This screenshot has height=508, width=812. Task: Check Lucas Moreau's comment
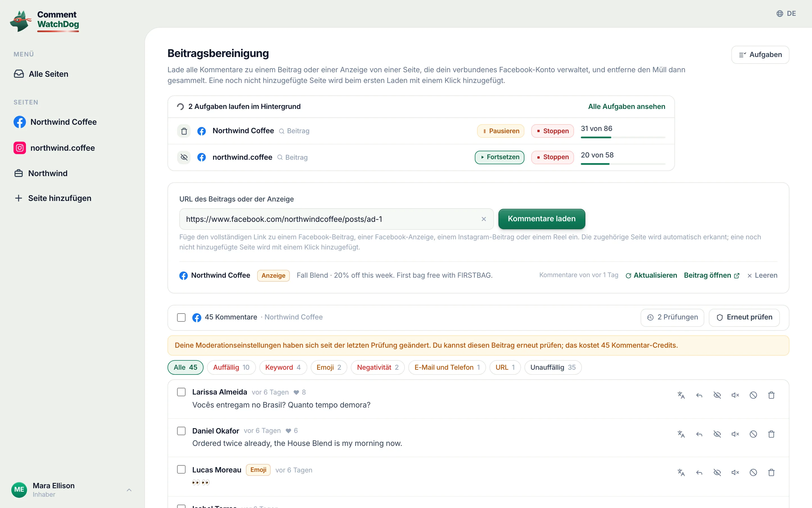181,469
